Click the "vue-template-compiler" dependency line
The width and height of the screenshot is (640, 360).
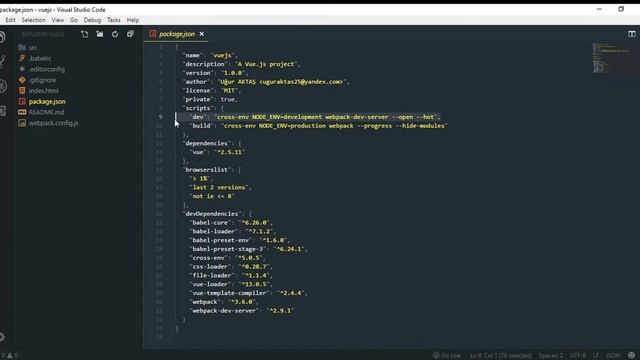(248, 293)
